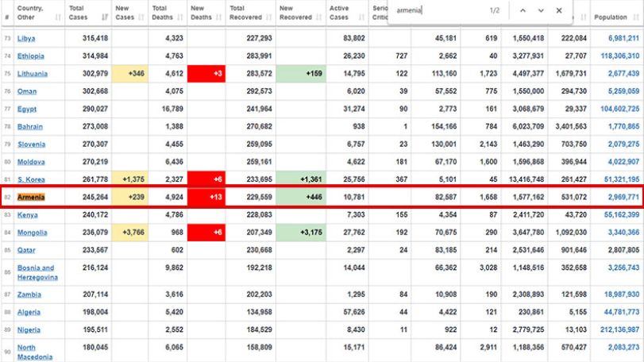Select North Macedonia total cases 180,045
This screenshot has height=362, width=644.
[95, 347]
